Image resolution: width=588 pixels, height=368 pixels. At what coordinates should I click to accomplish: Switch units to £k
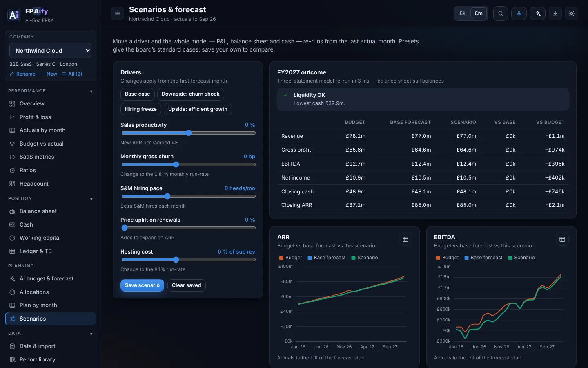click(x=463, y=13)
